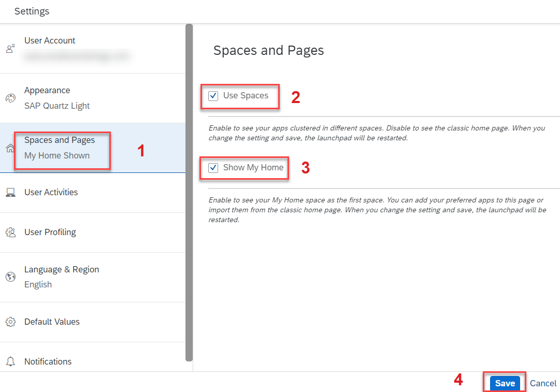
Task: Open the User Activities entry
Action: pos(93,193)
